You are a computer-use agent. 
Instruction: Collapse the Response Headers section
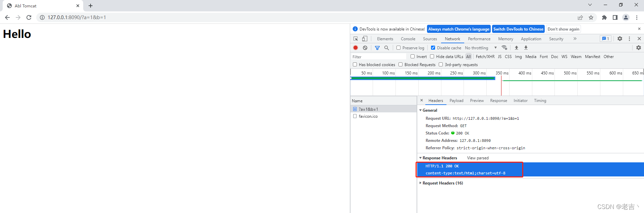tap(421, 158)
